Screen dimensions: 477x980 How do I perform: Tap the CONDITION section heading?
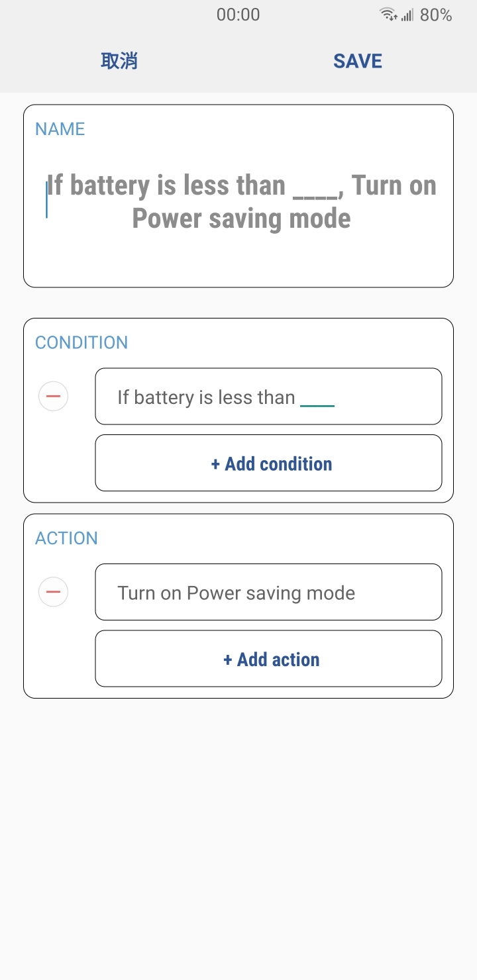pos(81,342)
